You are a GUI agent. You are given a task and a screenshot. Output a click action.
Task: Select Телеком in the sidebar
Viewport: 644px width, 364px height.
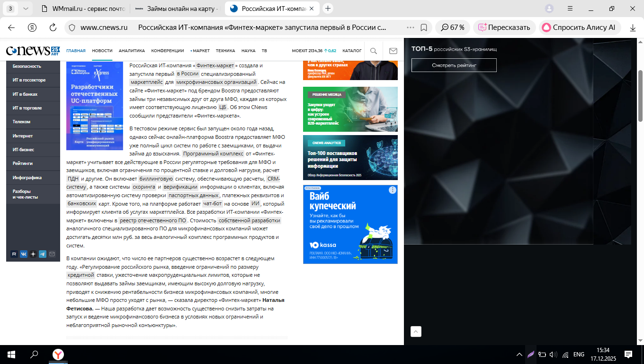33,122
